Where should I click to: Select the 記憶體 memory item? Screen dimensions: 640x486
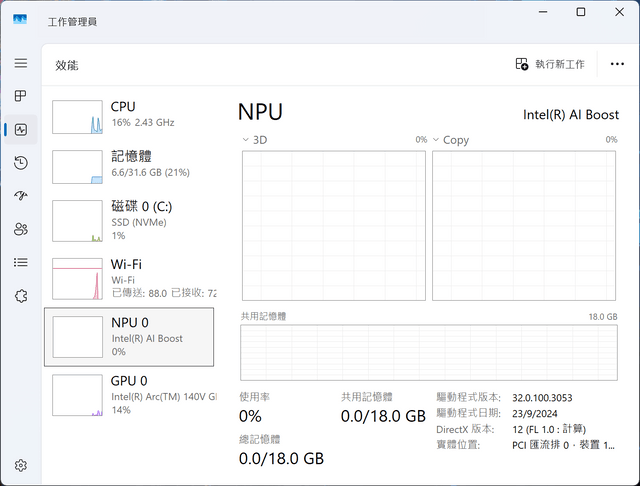pos(130,166)
